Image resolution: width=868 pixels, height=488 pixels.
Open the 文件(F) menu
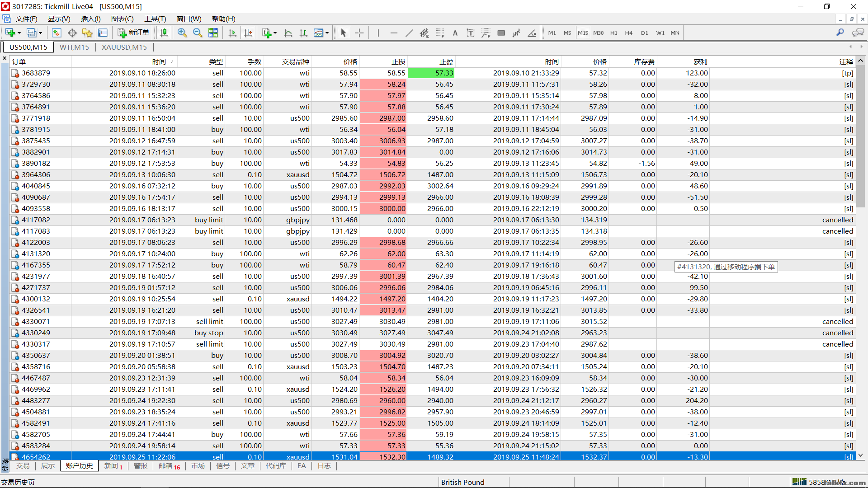point(27,19)
